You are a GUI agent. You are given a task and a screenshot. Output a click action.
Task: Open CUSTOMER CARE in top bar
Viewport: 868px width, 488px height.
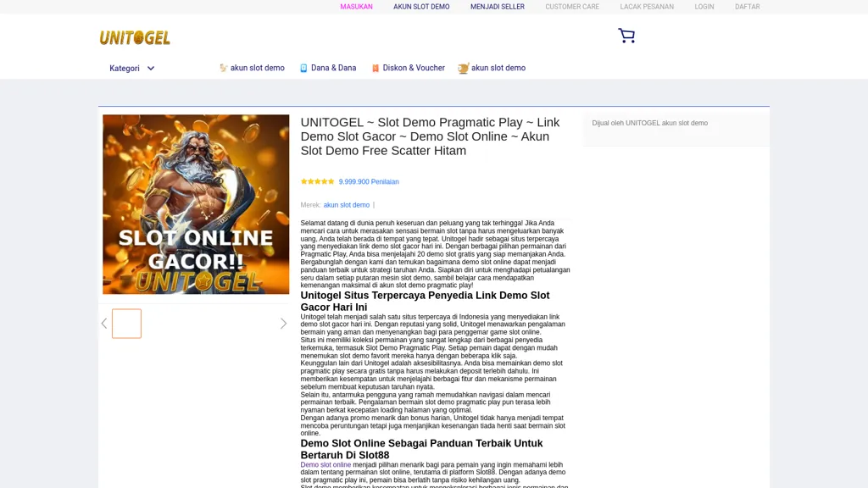tap(572, 7)
